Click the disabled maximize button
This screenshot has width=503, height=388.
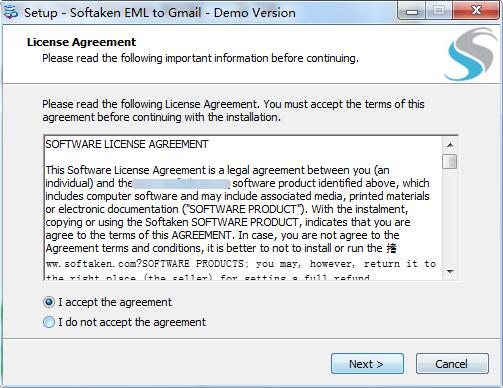pos(439,11)
